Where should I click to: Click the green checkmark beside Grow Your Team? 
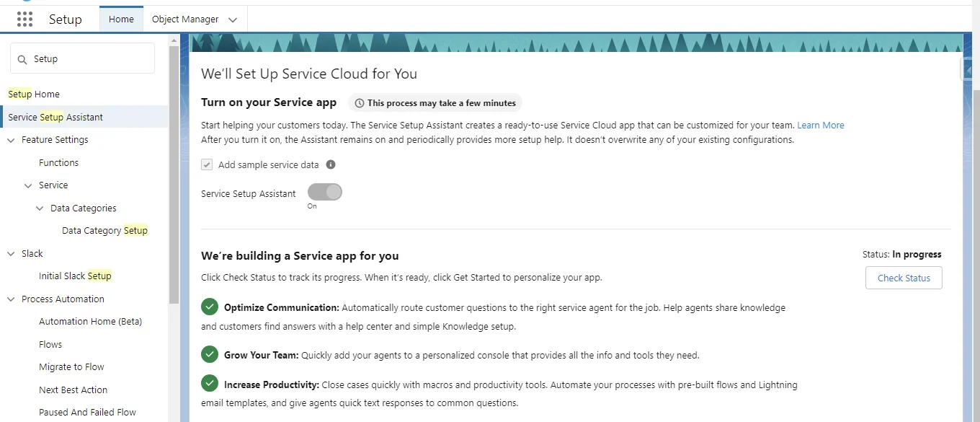(209, 354)
